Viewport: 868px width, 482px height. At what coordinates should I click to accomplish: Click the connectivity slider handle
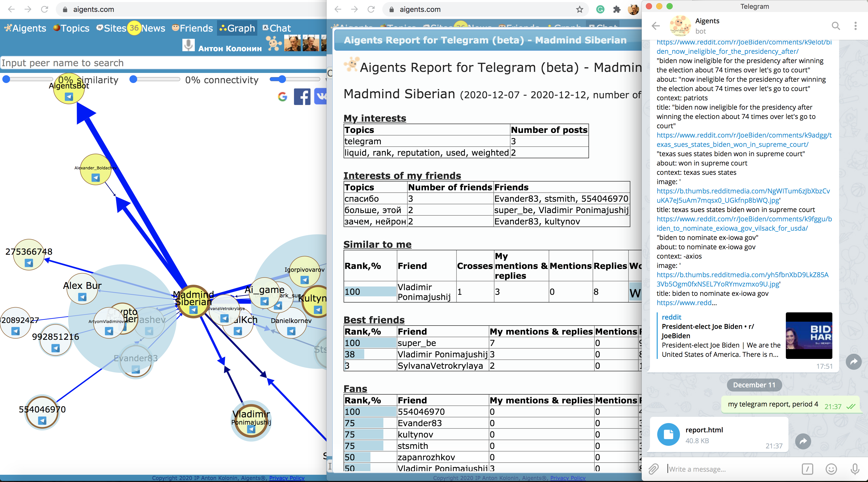134,79
